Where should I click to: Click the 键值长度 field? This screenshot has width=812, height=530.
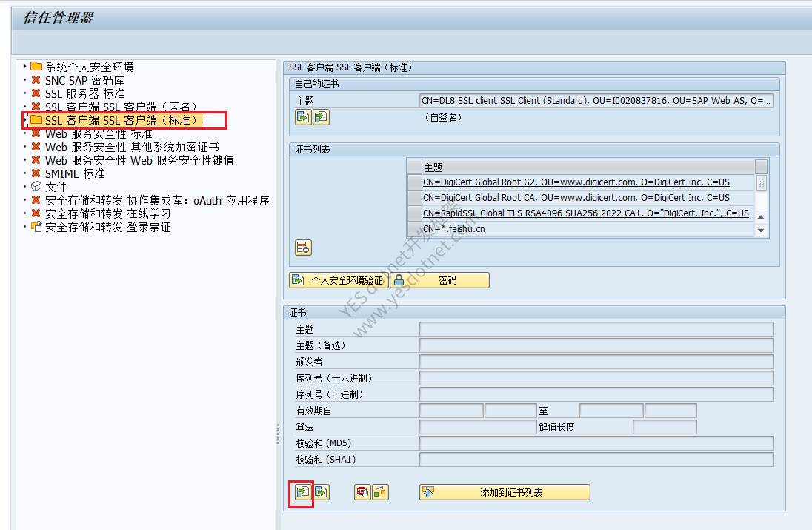tap(665, 427)
